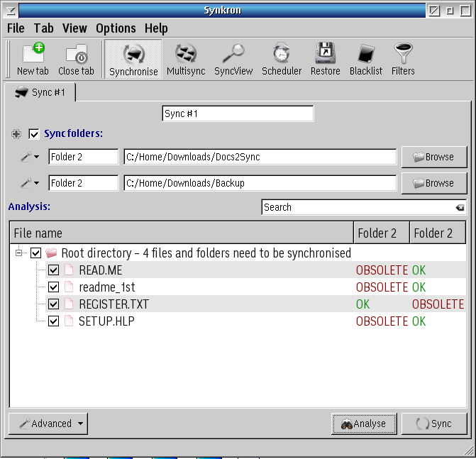Select the READ.ME row text
This screenshot has height=459, width=476.
click(x=101, y=270)
